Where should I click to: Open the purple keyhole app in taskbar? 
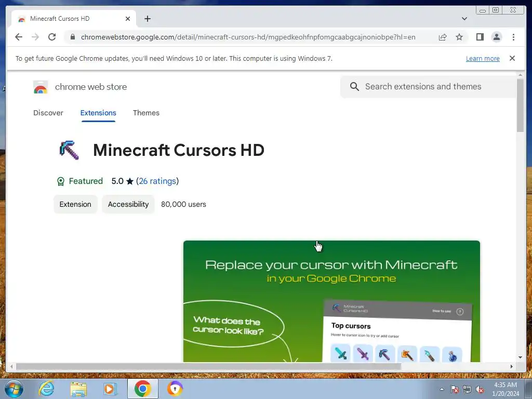(175, 389)
